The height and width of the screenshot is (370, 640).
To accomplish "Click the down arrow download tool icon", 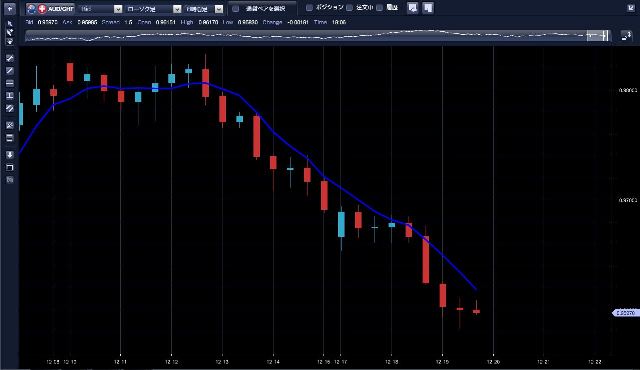I will pos(10,155).
